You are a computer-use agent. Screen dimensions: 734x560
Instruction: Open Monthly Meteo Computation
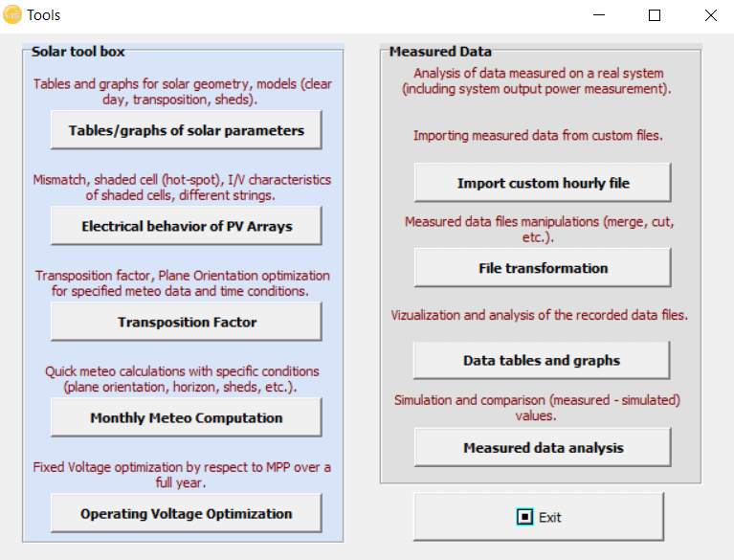[x=187, y=417]
